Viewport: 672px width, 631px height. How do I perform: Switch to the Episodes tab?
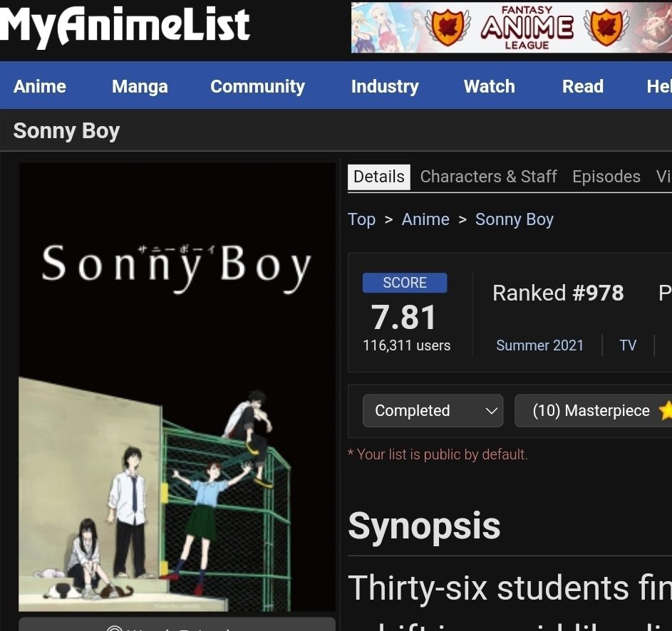coord(606,177)
